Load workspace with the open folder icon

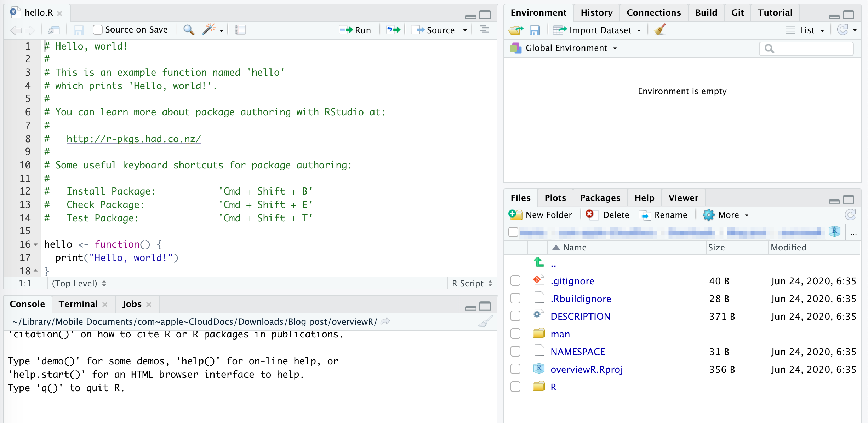(516, 30)
